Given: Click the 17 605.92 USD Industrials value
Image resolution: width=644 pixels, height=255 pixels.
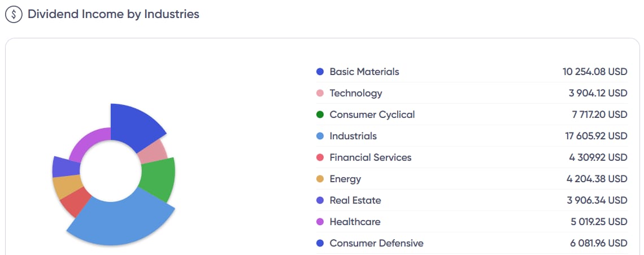Looking at the screenshot, I should pyautogui.click(x=595, y=136).
